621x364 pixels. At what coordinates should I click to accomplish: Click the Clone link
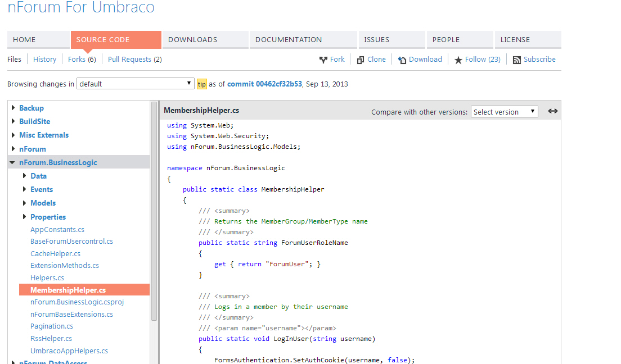377,60
